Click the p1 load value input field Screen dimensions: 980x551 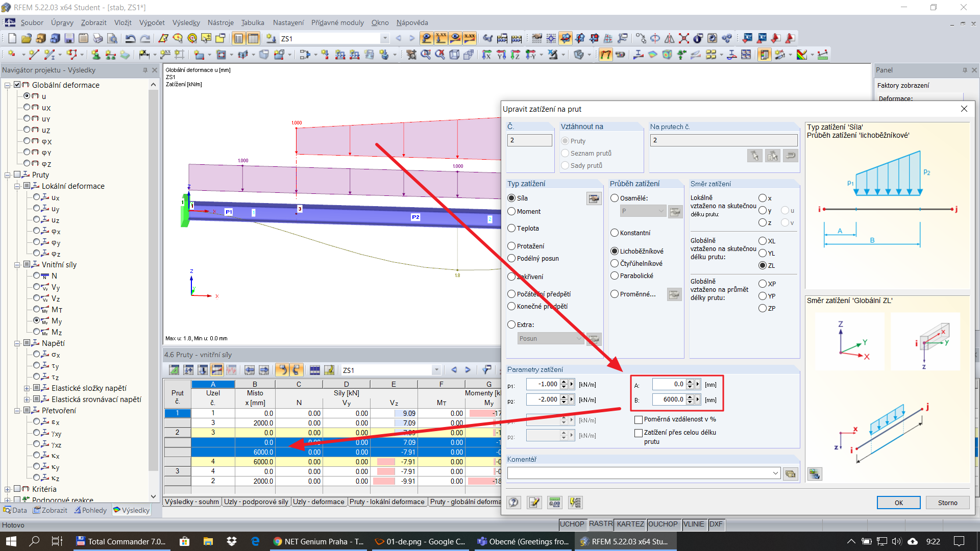tap(544, 384)
